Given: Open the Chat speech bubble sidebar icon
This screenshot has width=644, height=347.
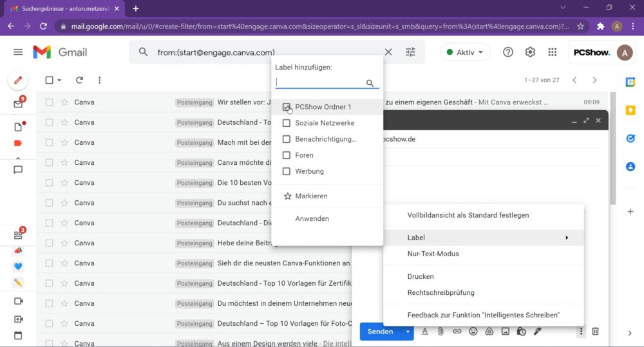Looking at the screenshot, I should (18, 169).
